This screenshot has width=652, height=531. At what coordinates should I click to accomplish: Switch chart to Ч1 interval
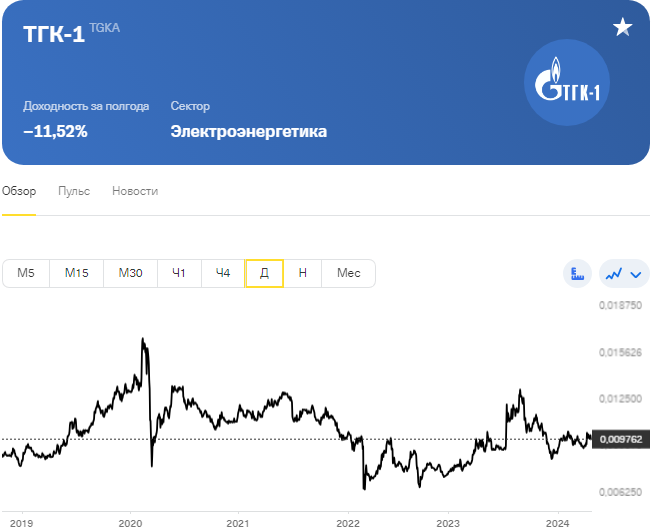[x=179, y=273]
